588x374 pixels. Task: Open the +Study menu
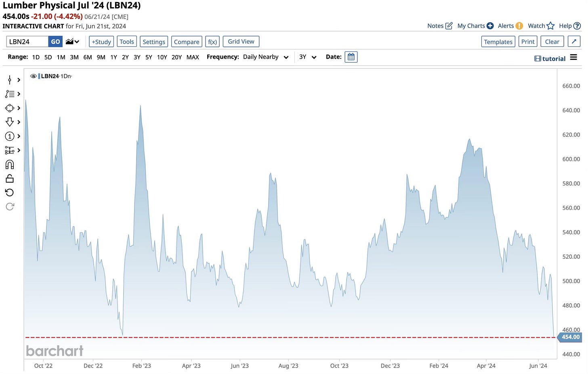coord(101,42)
